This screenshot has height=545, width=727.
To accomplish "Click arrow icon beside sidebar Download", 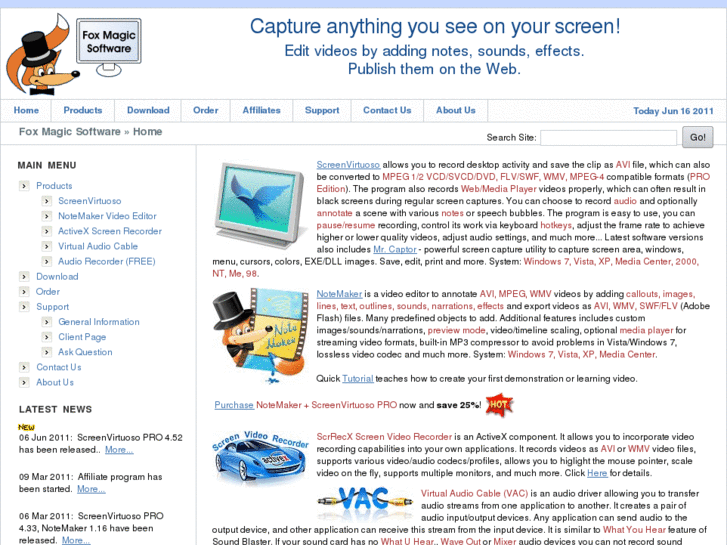I will 24,277.
